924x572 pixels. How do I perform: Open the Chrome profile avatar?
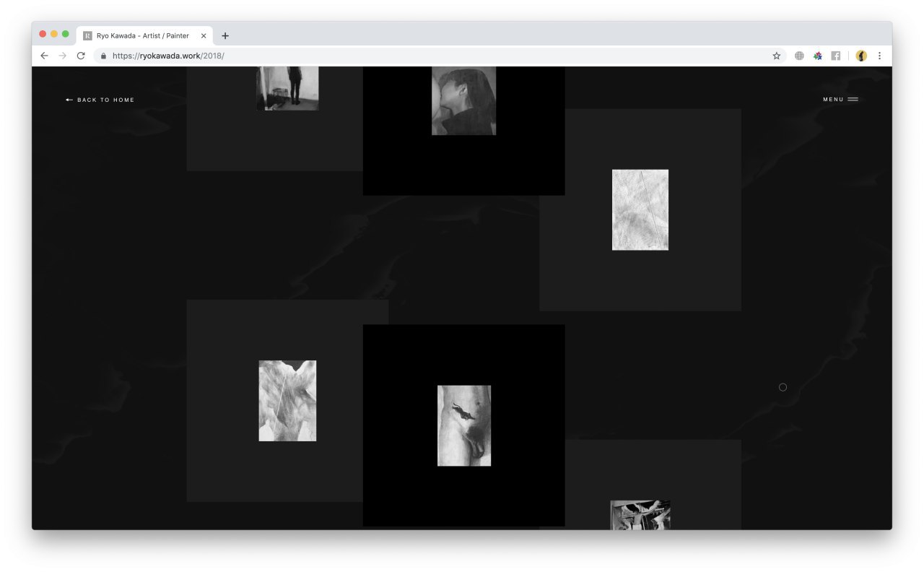coord(861,56)
